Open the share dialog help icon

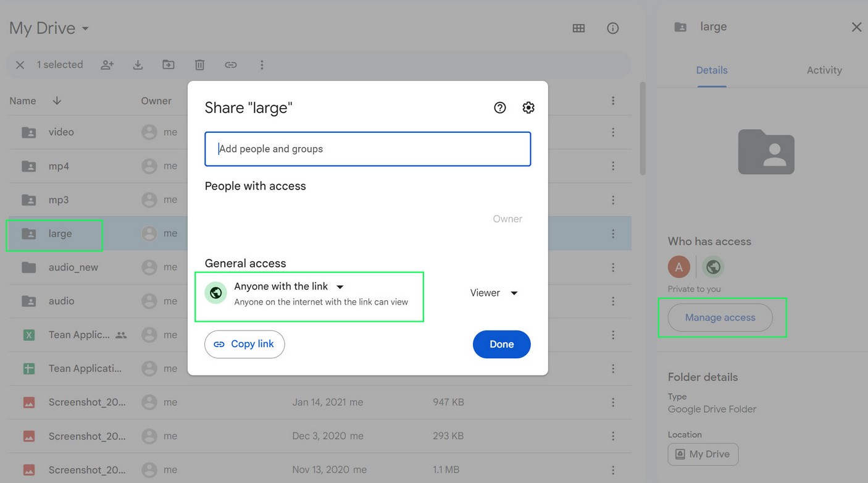500,107
